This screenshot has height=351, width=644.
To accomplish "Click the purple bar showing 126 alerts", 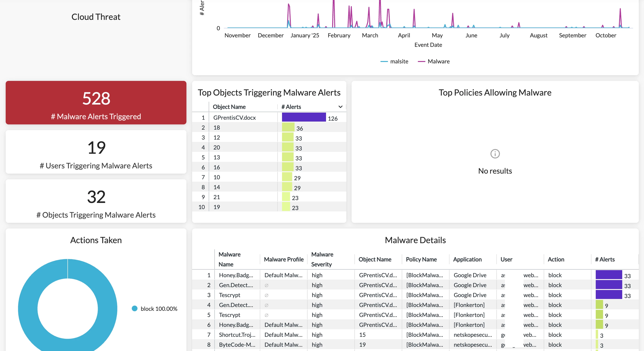I will point(304,117).
